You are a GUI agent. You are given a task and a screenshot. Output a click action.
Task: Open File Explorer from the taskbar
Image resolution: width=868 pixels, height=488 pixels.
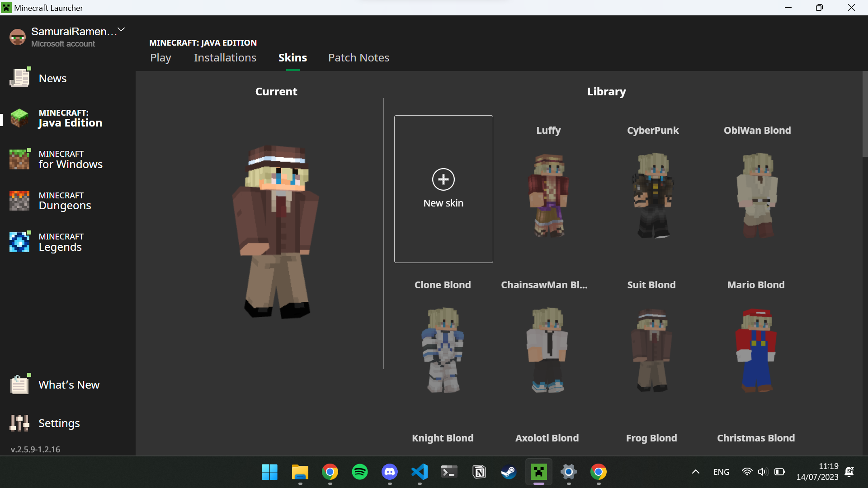pyautogui.click(x=300, y=472)
